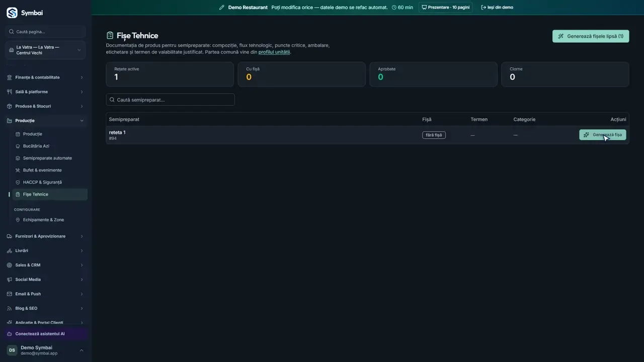Screen dimensions: 644x362
Task: Click the Echipamente & Zone pin icon
Action: click(18, 220)
